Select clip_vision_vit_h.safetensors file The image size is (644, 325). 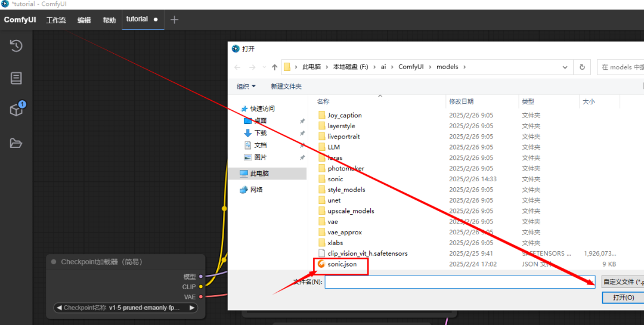pyautogui.click(x=367, y=253)
